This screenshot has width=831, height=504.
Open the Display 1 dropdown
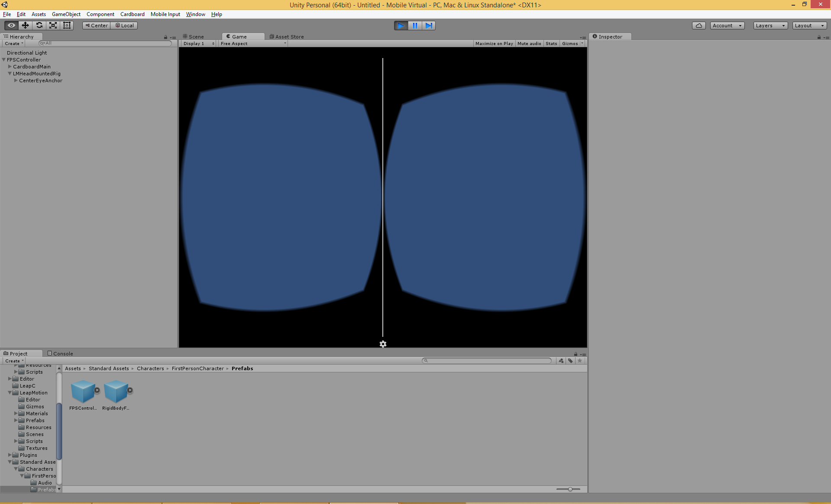point(198,44)
